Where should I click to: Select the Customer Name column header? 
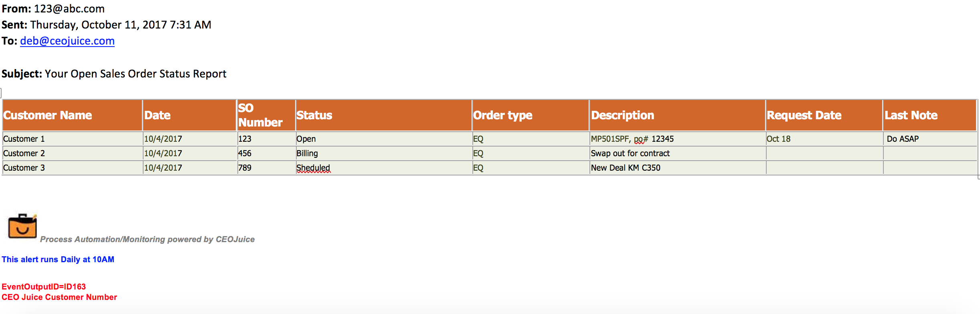pos(73,115)
